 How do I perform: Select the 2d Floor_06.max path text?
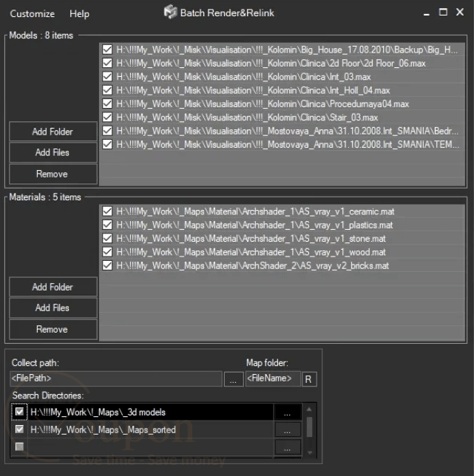[x=271, y=63]
